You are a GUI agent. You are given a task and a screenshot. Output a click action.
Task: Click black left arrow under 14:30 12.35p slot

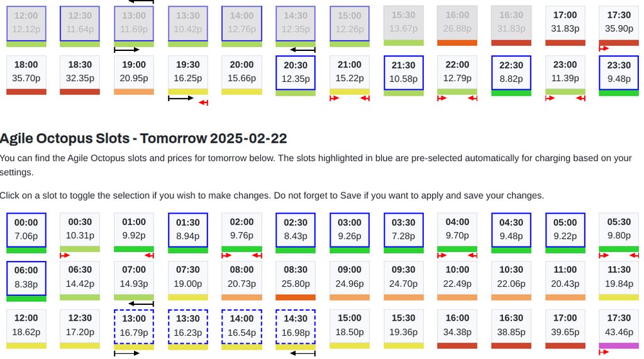[x=303, y=50]
